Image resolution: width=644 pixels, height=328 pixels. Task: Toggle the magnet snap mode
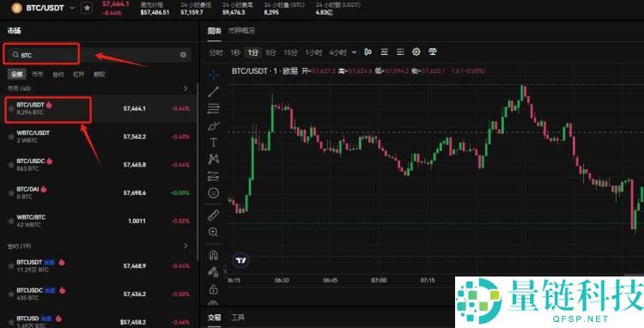214,255
